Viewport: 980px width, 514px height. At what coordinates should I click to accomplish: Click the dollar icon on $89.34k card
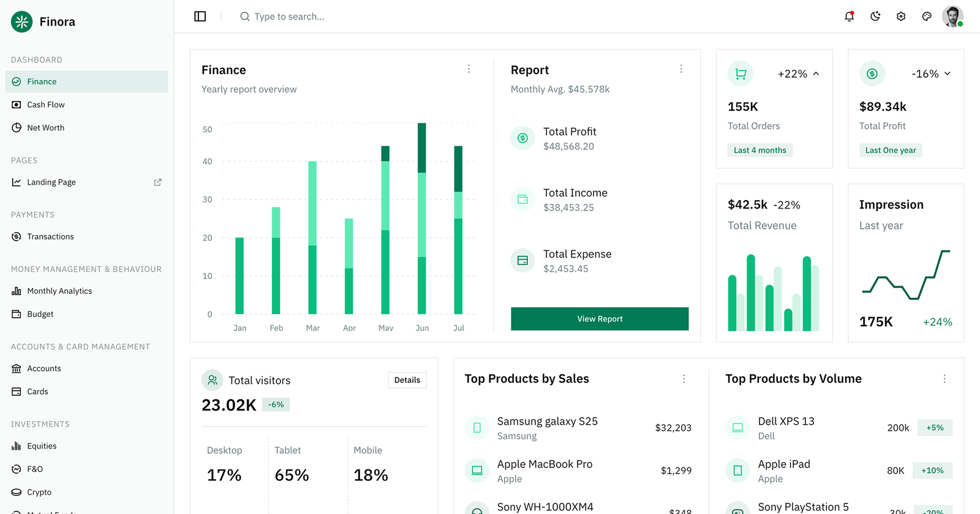tap(872, 73)
